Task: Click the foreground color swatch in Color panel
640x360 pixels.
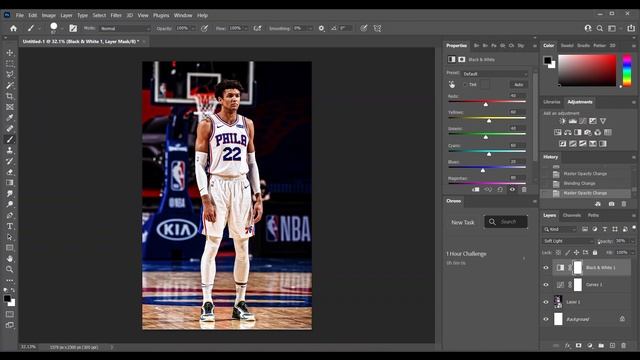Action: [547, 60]
